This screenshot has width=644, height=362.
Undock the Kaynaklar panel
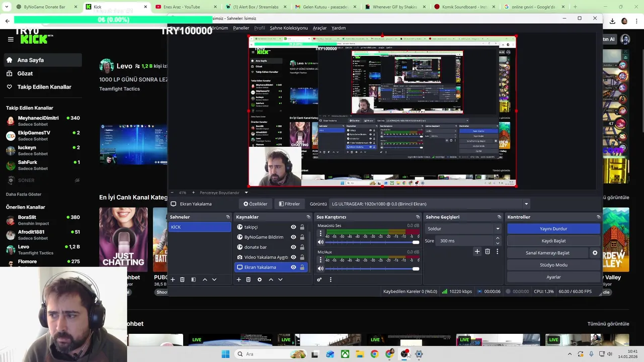pos(308,217)
